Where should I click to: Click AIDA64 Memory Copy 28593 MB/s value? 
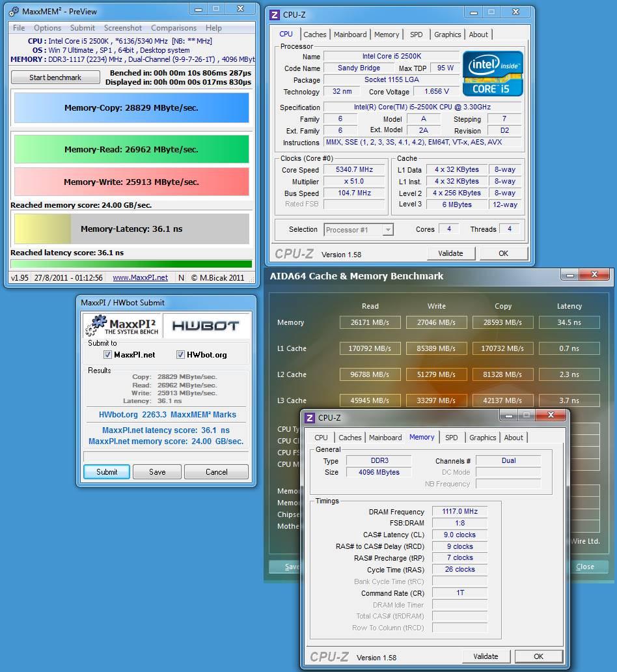[503, 322]
